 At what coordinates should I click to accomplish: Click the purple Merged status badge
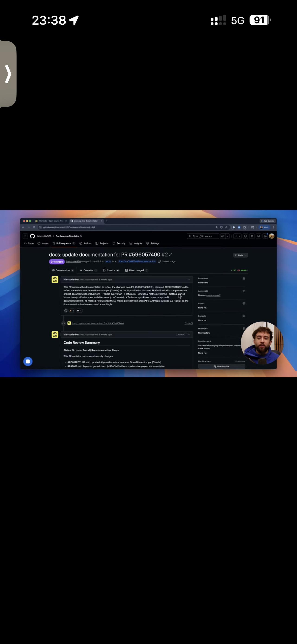57,262
